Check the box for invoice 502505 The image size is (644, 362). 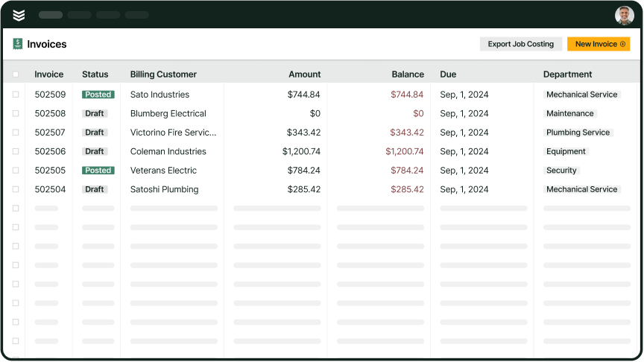16,171
